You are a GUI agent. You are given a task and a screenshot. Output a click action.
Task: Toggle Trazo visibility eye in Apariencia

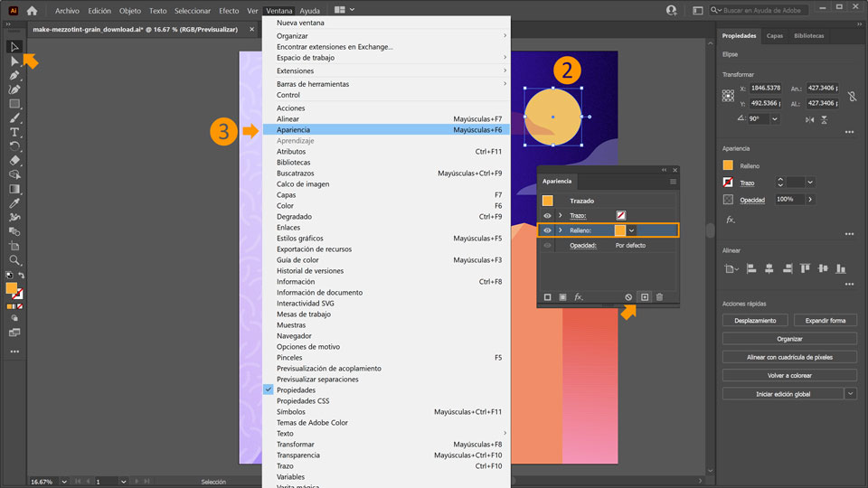pos(547,216)
